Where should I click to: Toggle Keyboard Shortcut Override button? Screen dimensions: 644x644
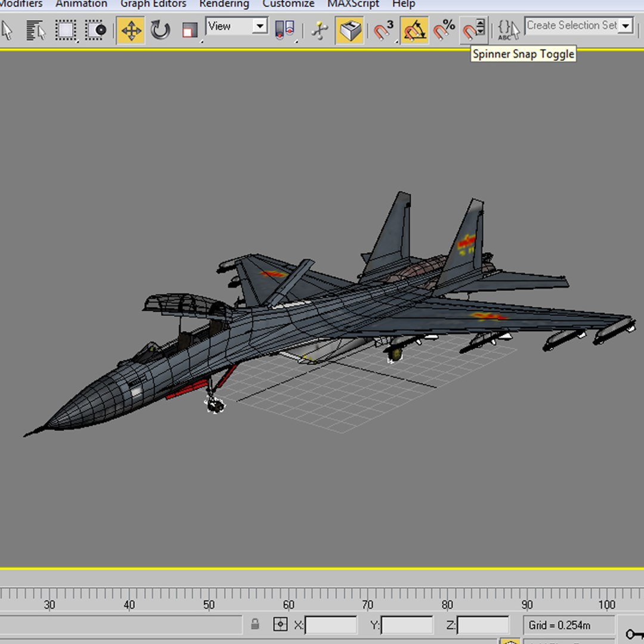pos(349,30)
